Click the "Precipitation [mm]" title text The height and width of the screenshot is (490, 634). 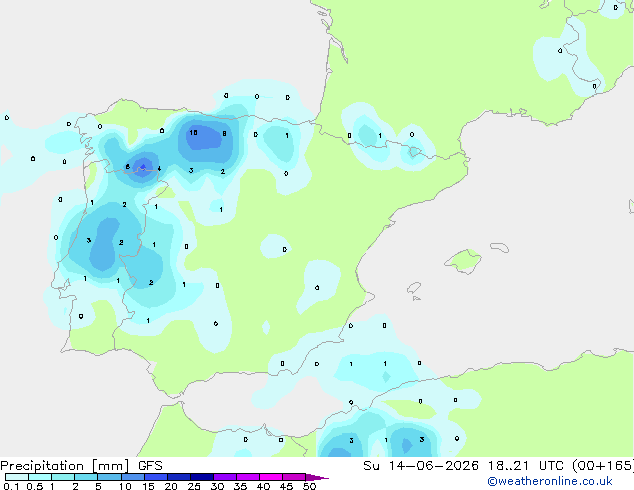coord(65,466)
